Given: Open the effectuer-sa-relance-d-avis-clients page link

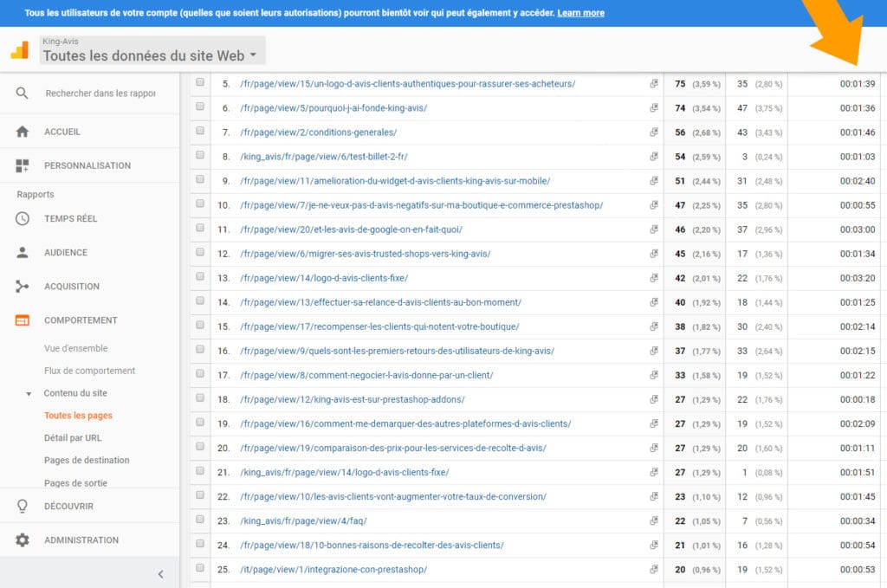Looking at the screenshot, I should point(381,302).
